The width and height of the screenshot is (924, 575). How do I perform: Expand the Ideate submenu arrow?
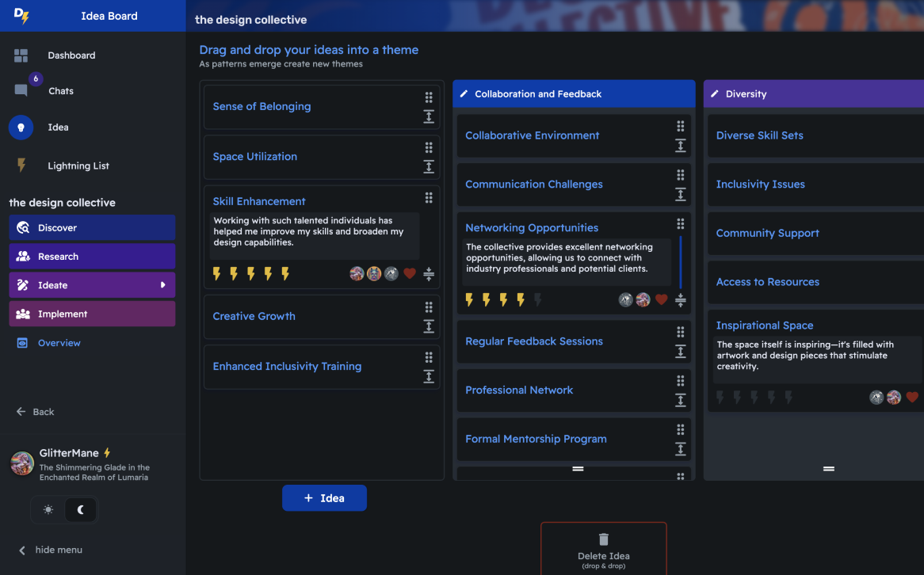162,285
